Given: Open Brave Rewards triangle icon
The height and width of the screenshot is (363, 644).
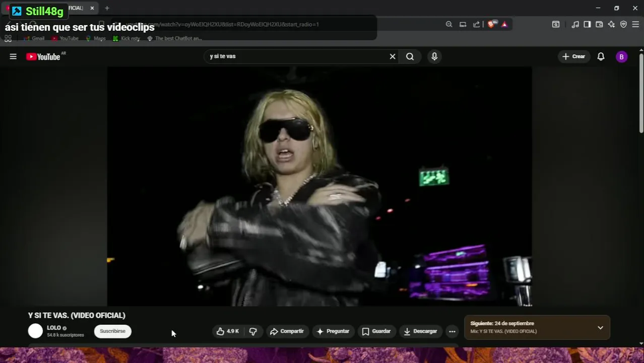Looking at the screenshot, I should coord(504,24).
